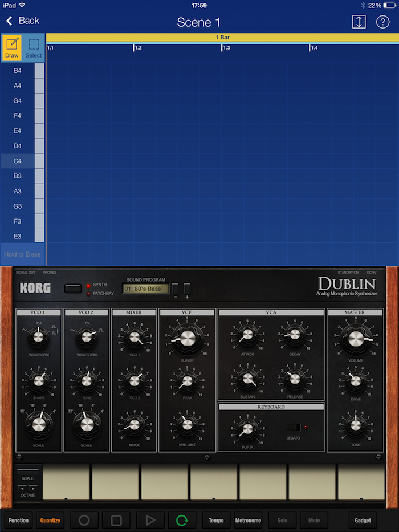Image resolution: width=399 pixels, height=532 pixels.
Task: Toggle the Legato switch
Action: [294, 427]
